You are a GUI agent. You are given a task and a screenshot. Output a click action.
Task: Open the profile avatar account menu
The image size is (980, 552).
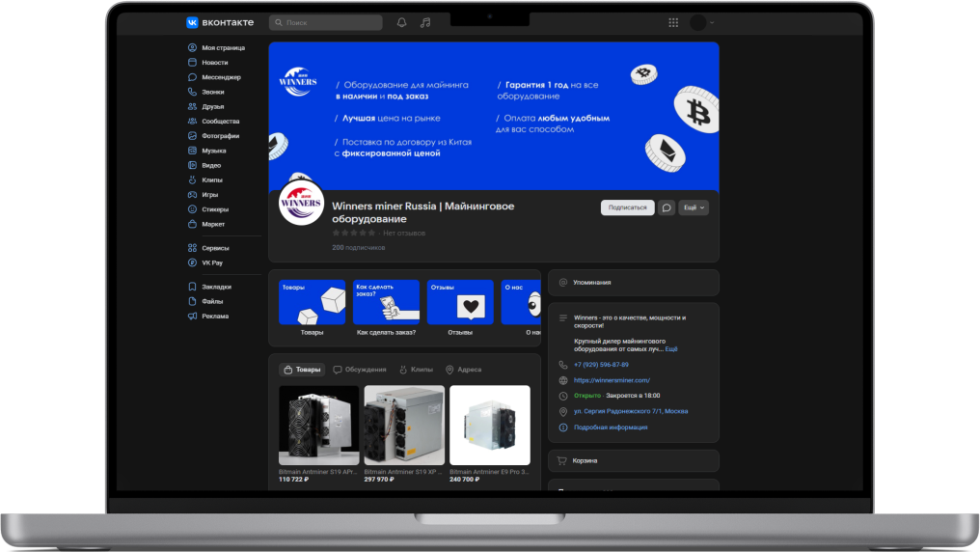click(702, 22)
